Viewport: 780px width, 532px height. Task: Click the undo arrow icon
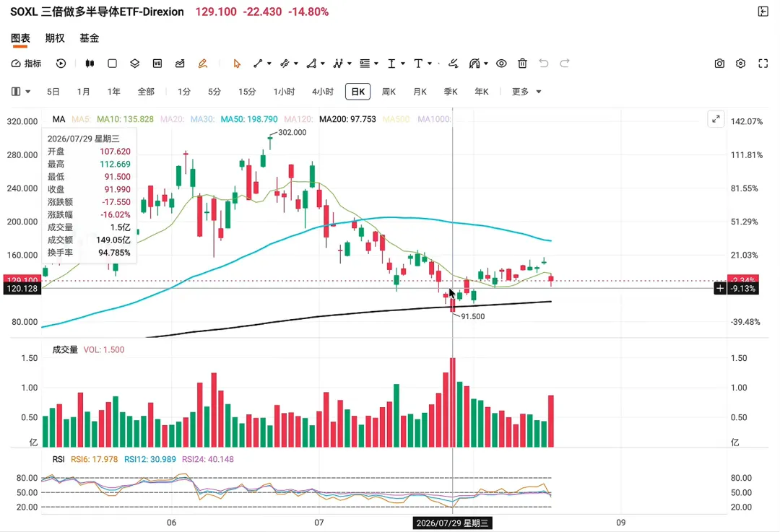(x=544, y=63)
